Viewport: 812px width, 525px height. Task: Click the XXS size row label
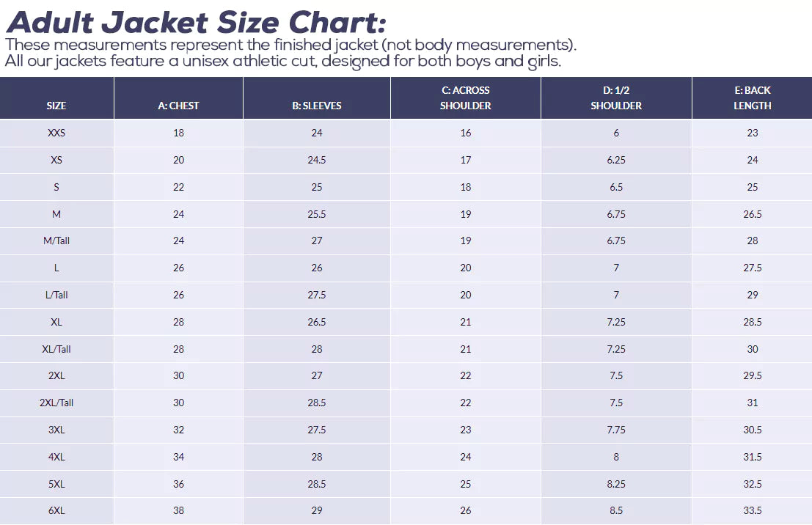click(x=56, y=133)
